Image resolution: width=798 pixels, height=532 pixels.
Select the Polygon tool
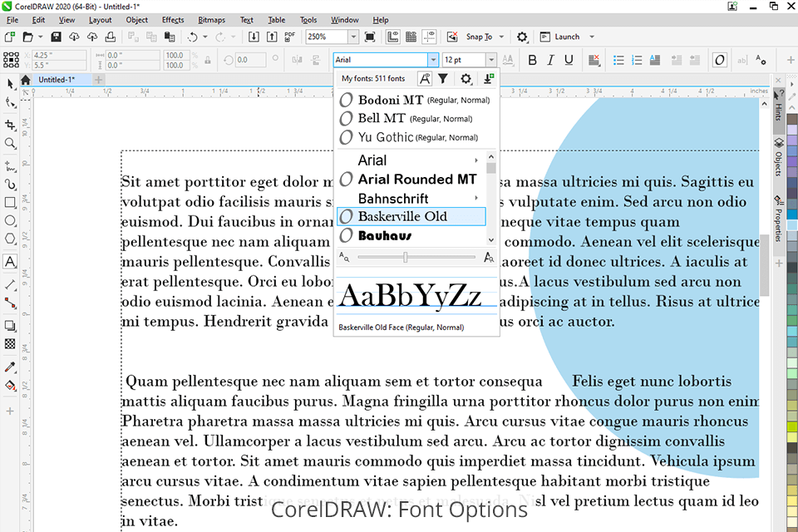tap(10, 239)
